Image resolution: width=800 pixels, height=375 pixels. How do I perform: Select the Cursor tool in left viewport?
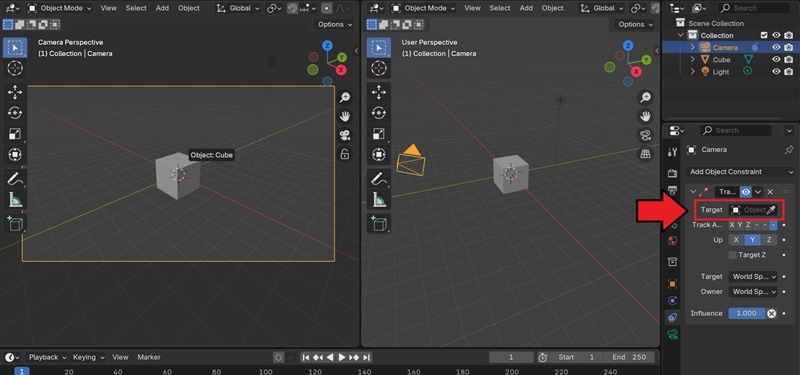point(15,67)
